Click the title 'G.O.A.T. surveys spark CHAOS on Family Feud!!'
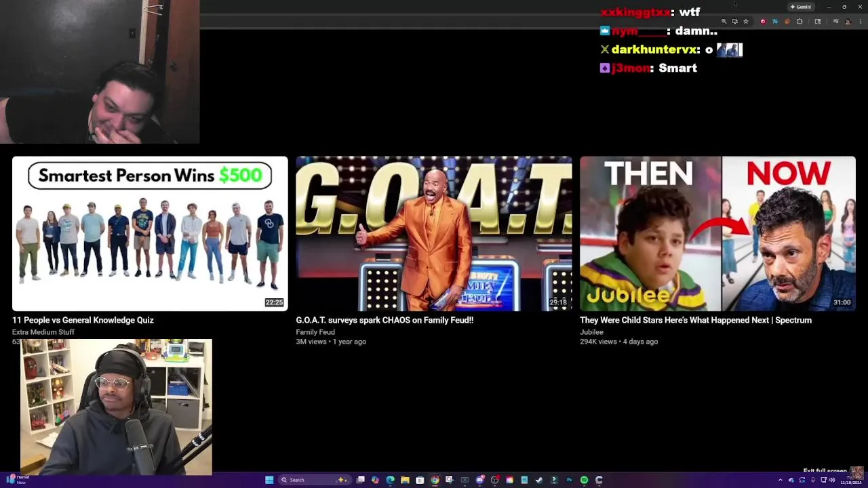This screenshot has height=488, width=868. click(x=384, y=320)
